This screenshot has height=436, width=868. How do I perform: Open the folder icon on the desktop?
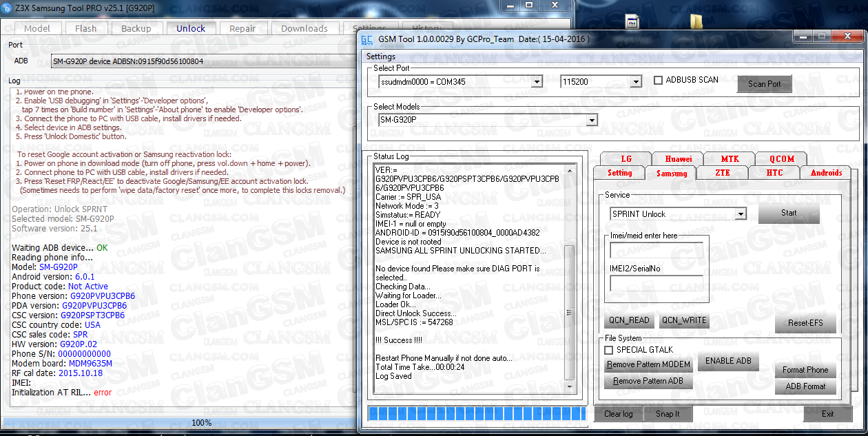(696, 22)
